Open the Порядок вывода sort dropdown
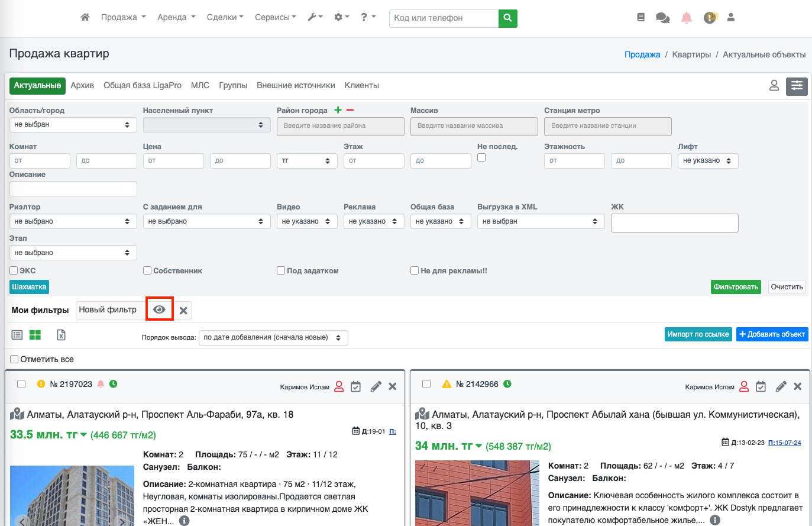The image size is (812, 526). click(x=273, y=338)
